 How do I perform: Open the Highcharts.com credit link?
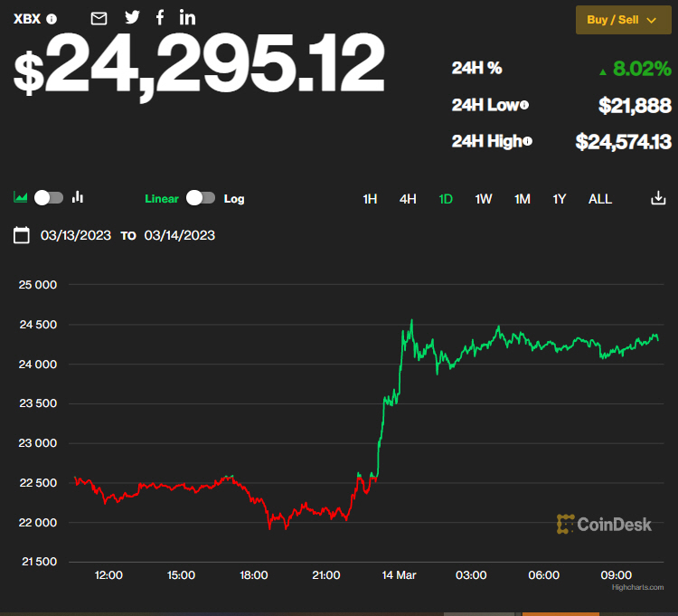tap(637, 587)
